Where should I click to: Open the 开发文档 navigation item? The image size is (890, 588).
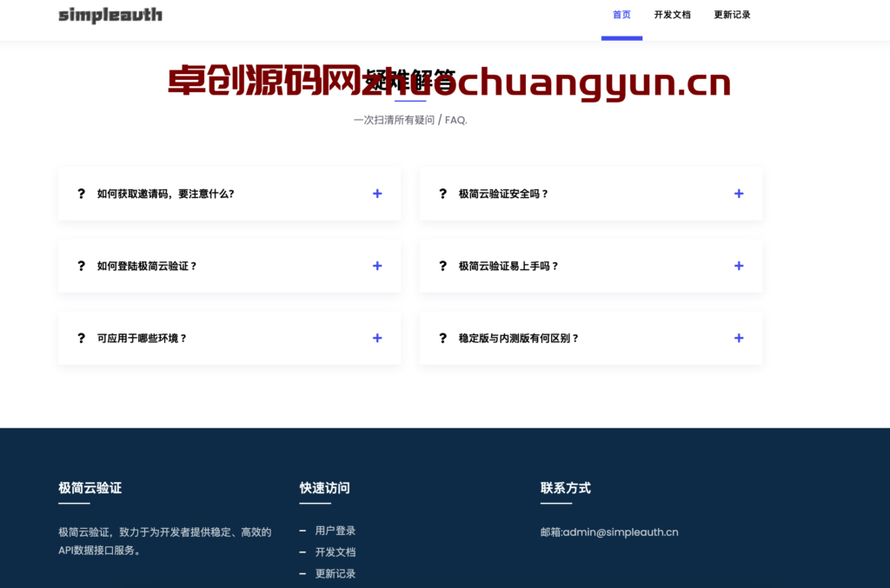[x=672, y=15]
